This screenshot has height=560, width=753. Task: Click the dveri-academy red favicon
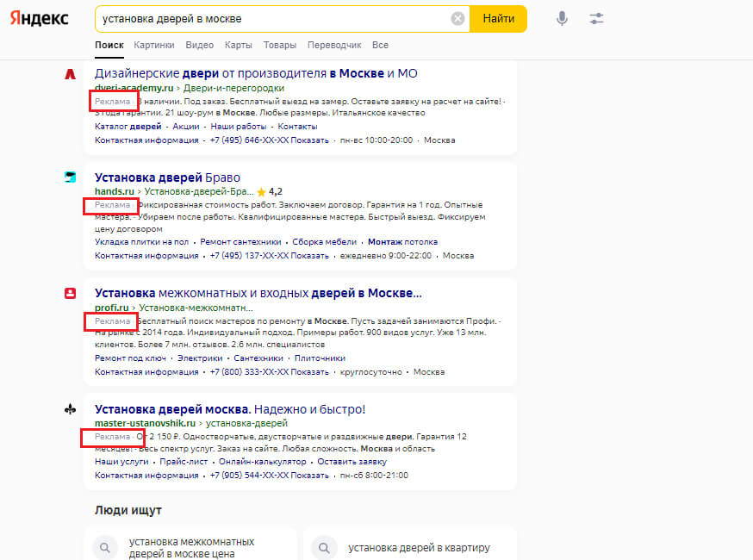click(x=70, y=74)
